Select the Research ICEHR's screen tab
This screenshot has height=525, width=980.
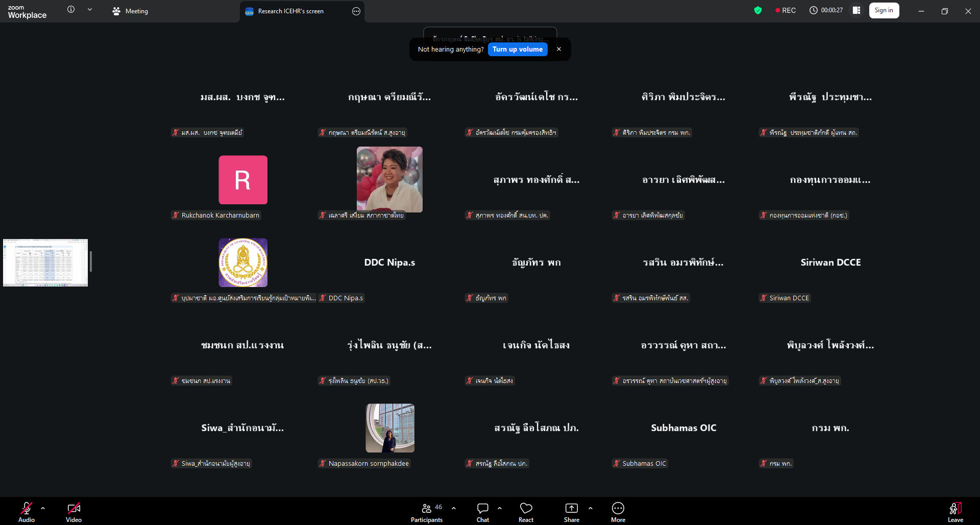tap(290, 11)
